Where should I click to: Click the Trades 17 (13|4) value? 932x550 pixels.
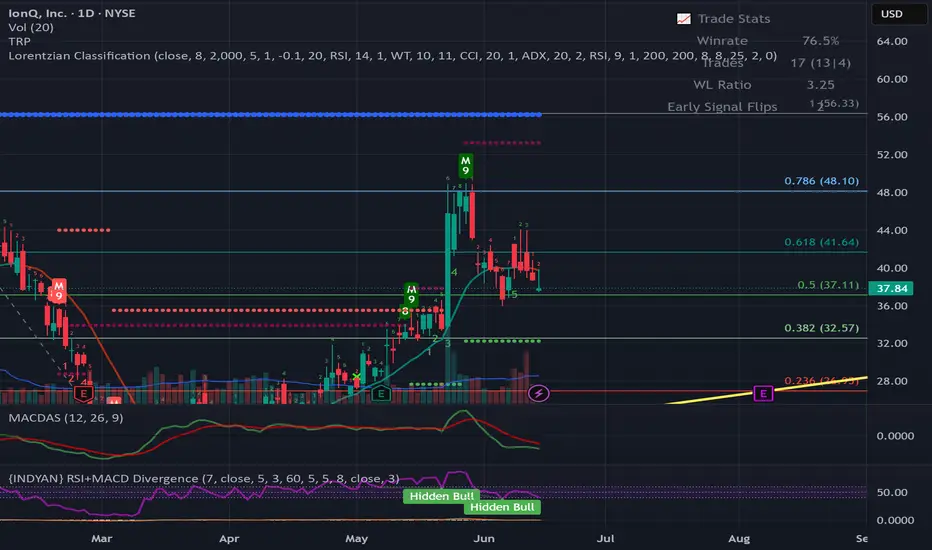pyautogui.click(x=820, y=63)
